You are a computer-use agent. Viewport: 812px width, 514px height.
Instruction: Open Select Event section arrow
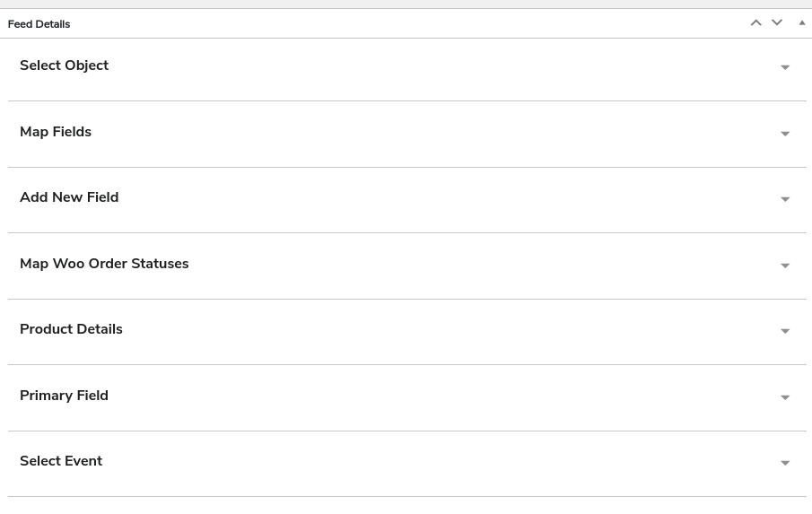point(785,464)
